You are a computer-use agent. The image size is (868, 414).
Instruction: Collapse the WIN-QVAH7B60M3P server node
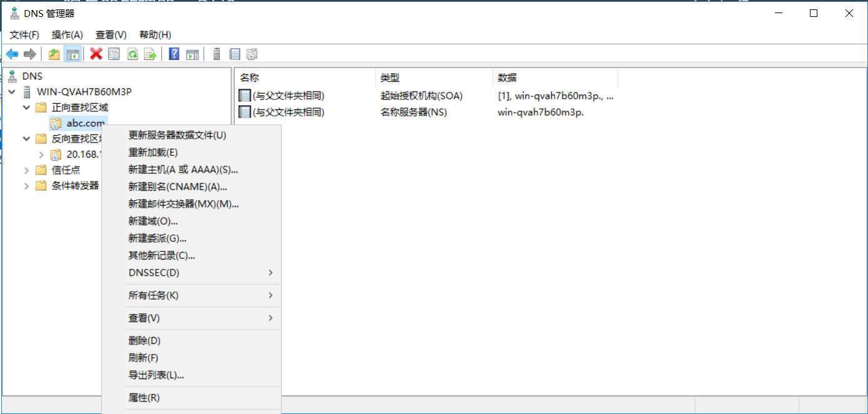(12, 92)
